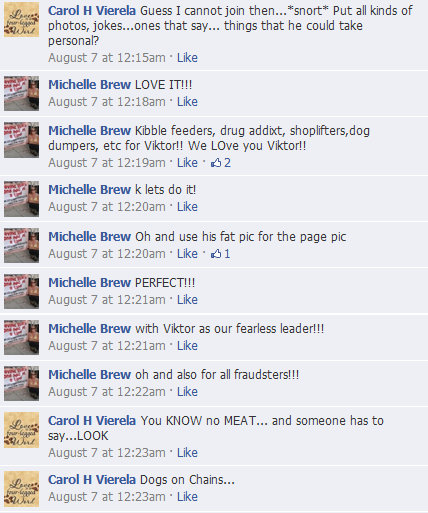
Task: Click thumbs-up count on 12:20am fat pic comment
Action: click(220, 254)
